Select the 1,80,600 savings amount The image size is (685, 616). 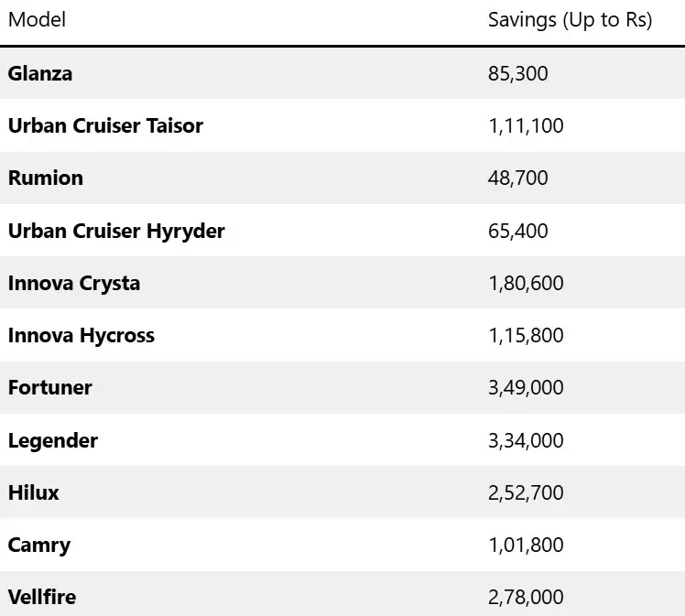pos(526,284)
